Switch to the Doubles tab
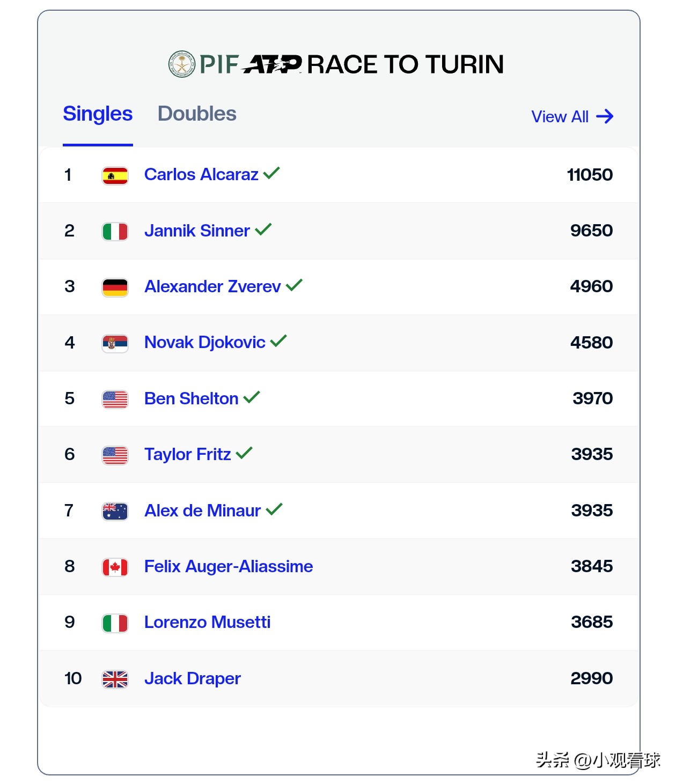The width and height of the screenshot is (676, 784). pyautogui.click(x=197, y=114)
